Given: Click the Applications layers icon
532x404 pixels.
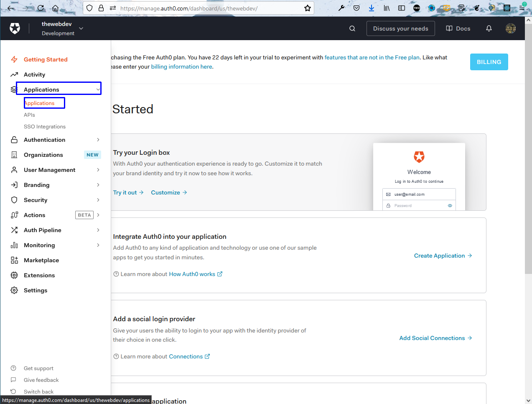Looking at the screenshot, I should coord(14,89).
